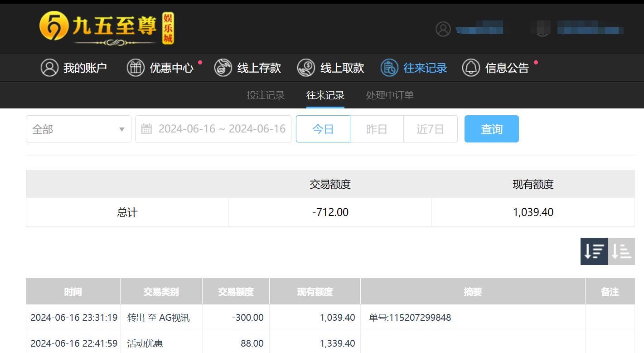Image resolution: width=644 pixels, height=353 pixels.
Task: Click the user avatar icon
Action: pyautogui.click(x=443, y=28)
